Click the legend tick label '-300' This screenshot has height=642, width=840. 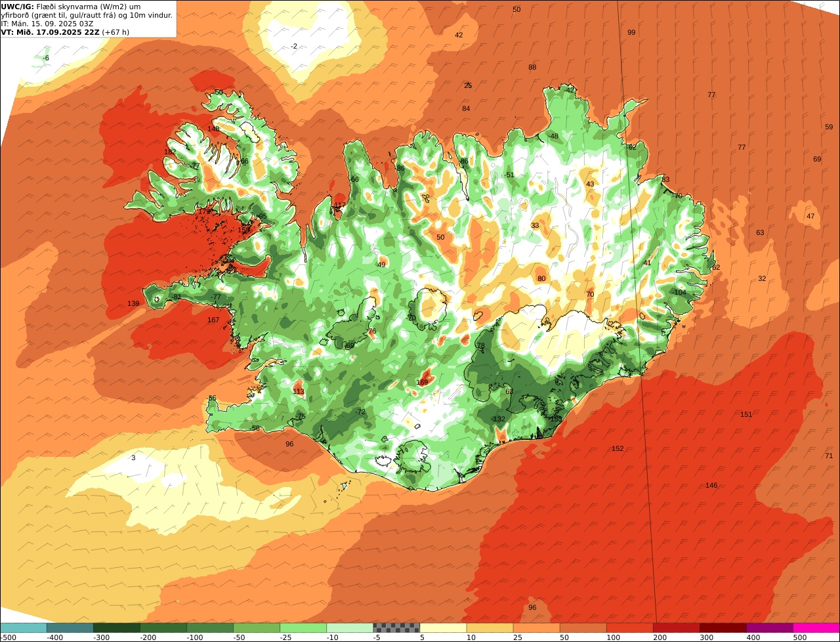tap(101, 637)
